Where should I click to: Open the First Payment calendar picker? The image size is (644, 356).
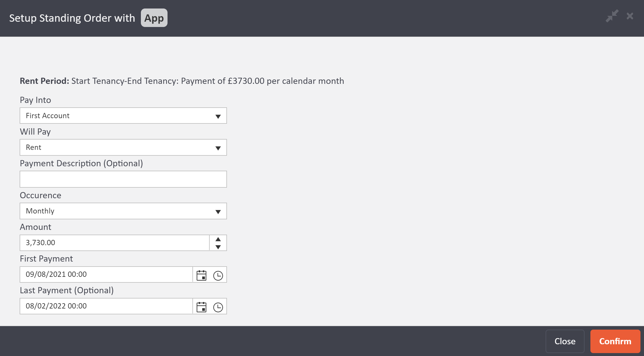(x=201, y=275)
